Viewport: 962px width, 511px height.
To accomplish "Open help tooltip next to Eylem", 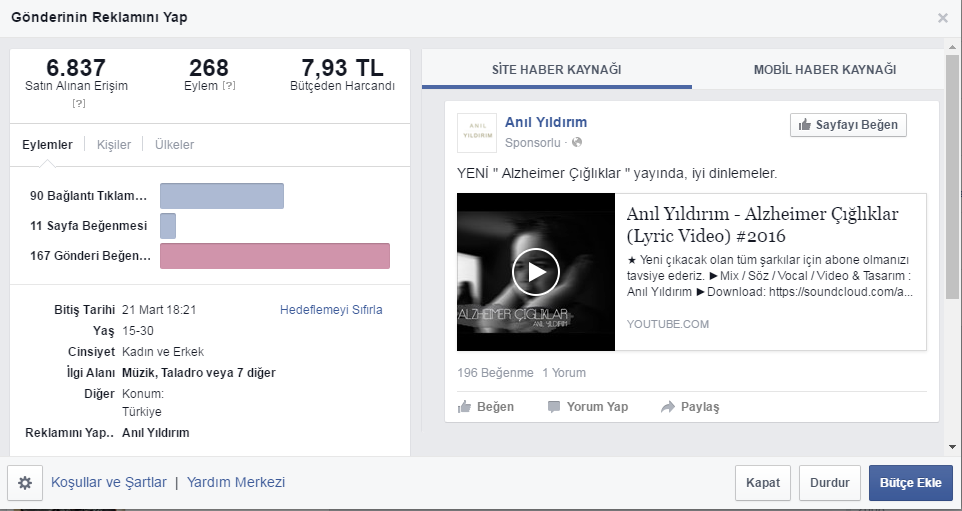I will [x=229, y=87].
